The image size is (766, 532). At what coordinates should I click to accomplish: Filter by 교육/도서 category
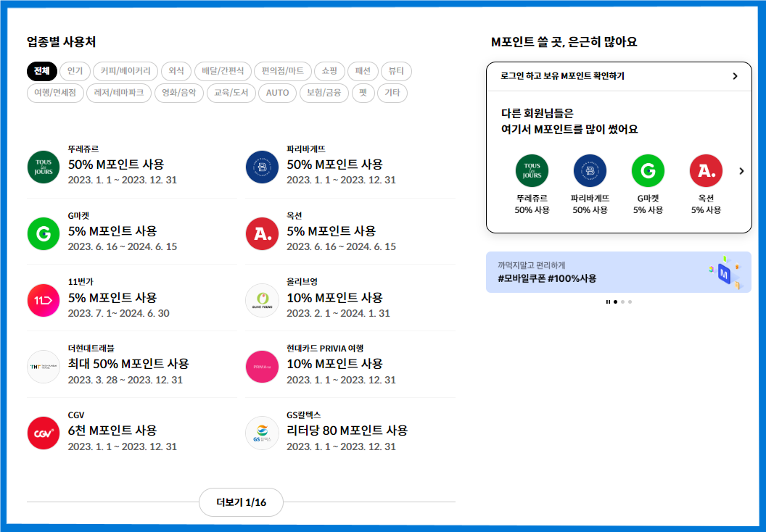pyautogui.click(x=231, y=93)
